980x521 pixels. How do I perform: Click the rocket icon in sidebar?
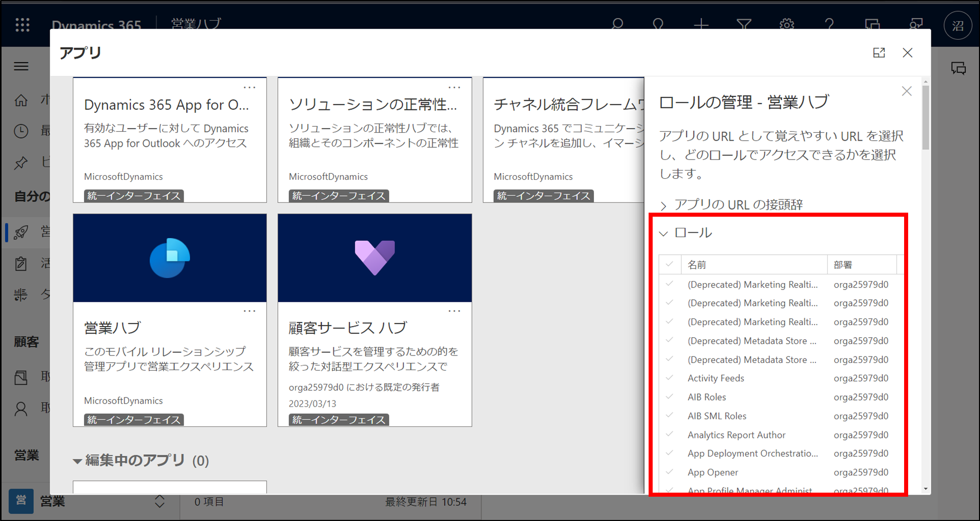21,232
